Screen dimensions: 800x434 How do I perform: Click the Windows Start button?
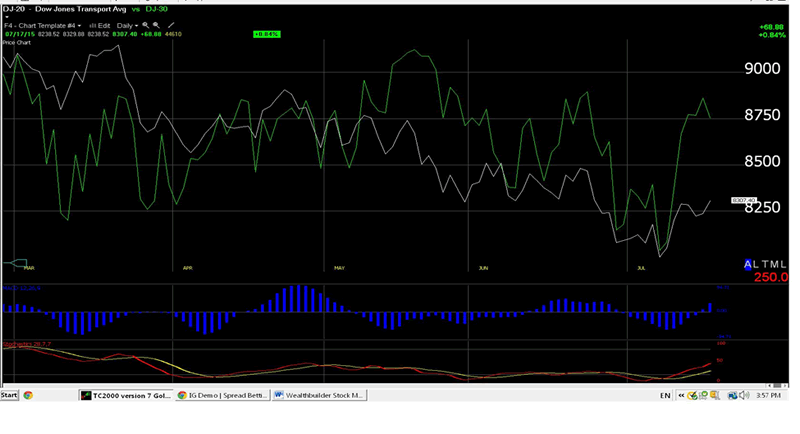[10, 395]
